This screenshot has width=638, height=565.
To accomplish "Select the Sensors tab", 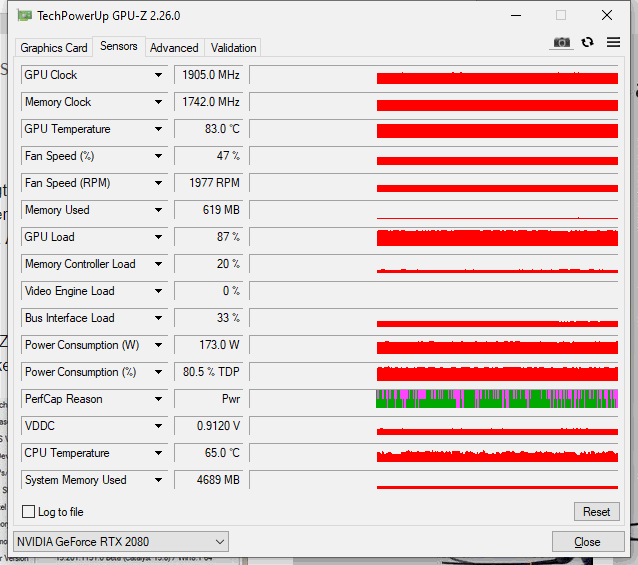I will [118, 46].
